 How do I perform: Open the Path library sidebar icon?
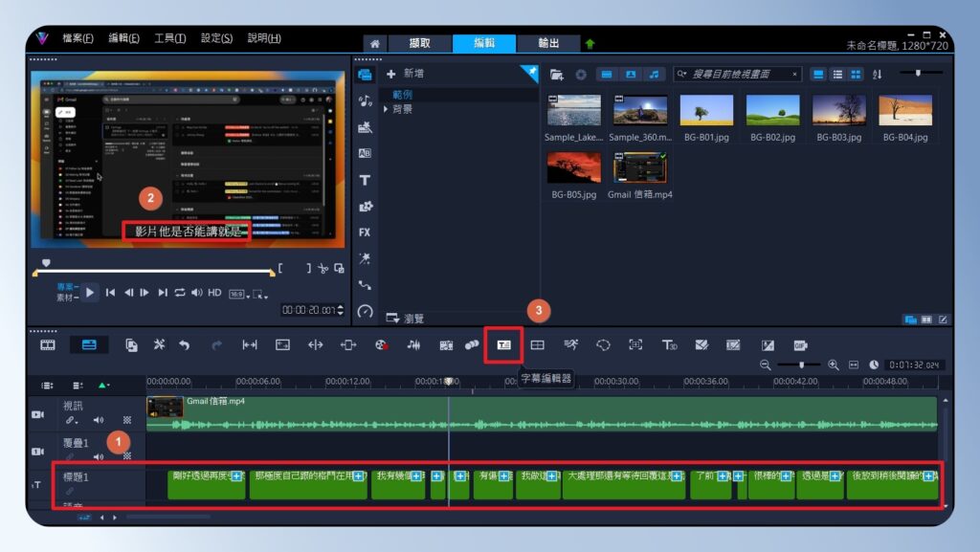click(x=365, y=285)
